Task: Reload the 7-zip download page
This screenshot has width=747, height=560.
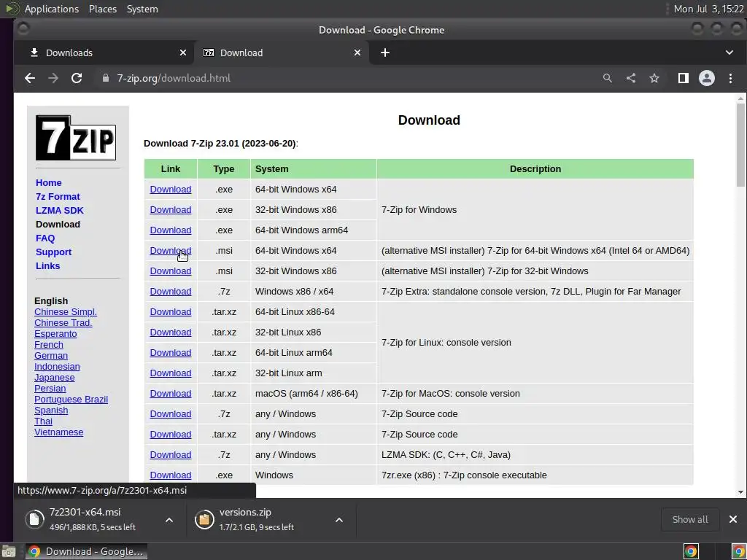Action: 76,78
